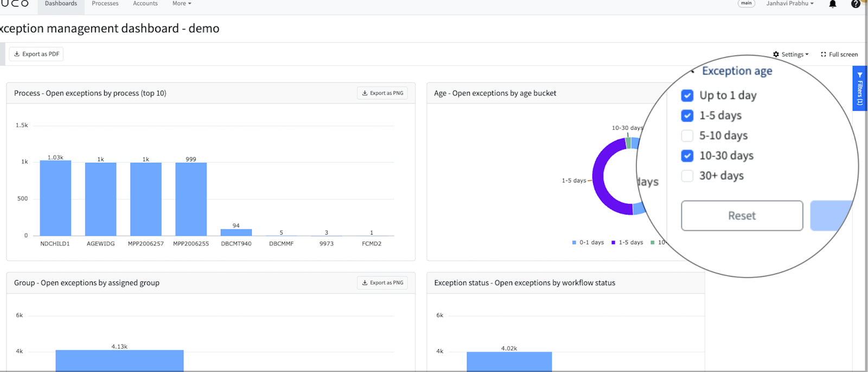Screen dimensions: 868x372
Task: Open the Janhavi Prabhu user menu
Action: click(790, 4)
